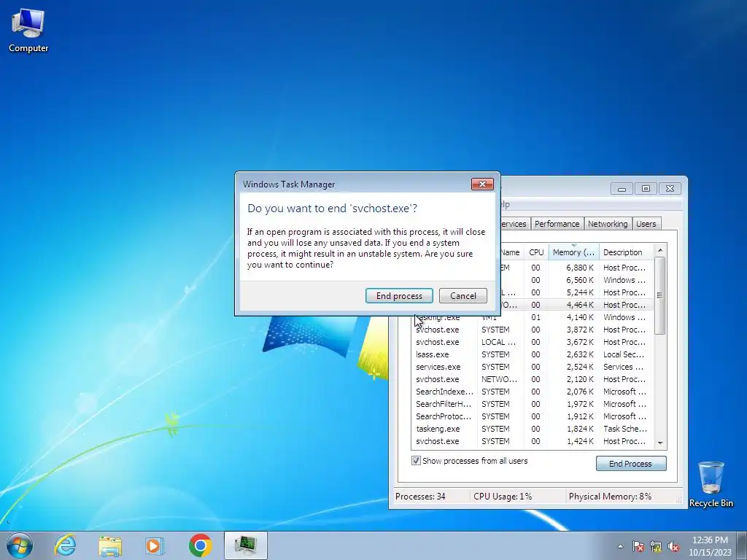Toggle Show processes from all users
The height and width of the screenshot is (560, 747).
[416, 461]
